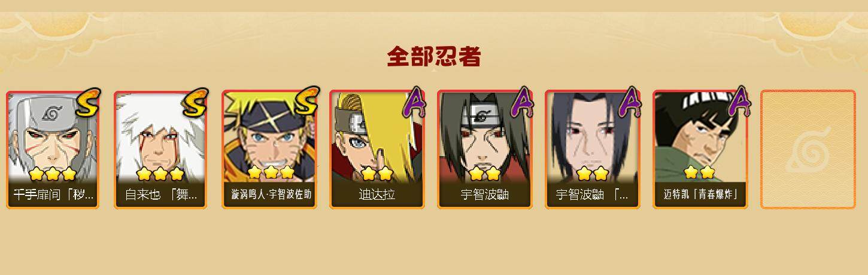Click S rank badge on 漩涡鸣人 card
Image resolution: width=868 pixels, height=275 pixels.
pyautogui.click(x=305, y=102)
